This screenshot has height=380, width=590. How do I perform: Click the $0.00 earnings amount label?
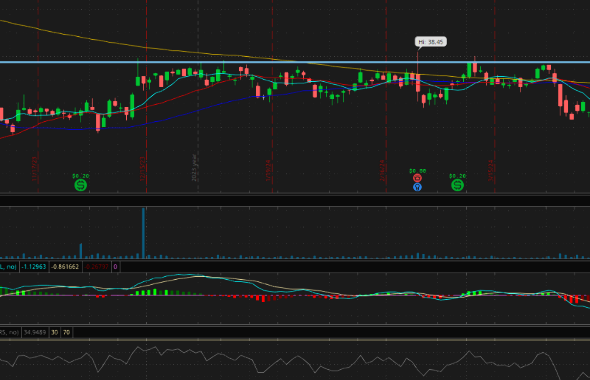click(418, 171)
